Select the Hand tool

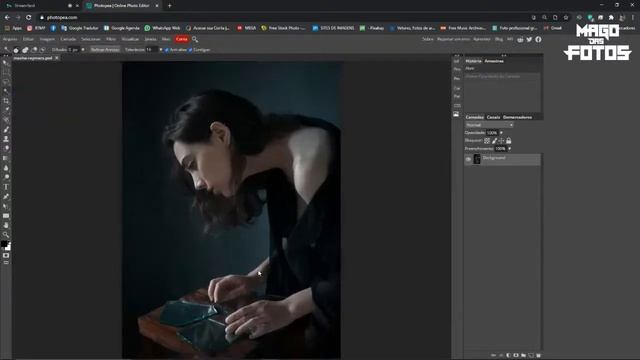click(x=6, y=225)
